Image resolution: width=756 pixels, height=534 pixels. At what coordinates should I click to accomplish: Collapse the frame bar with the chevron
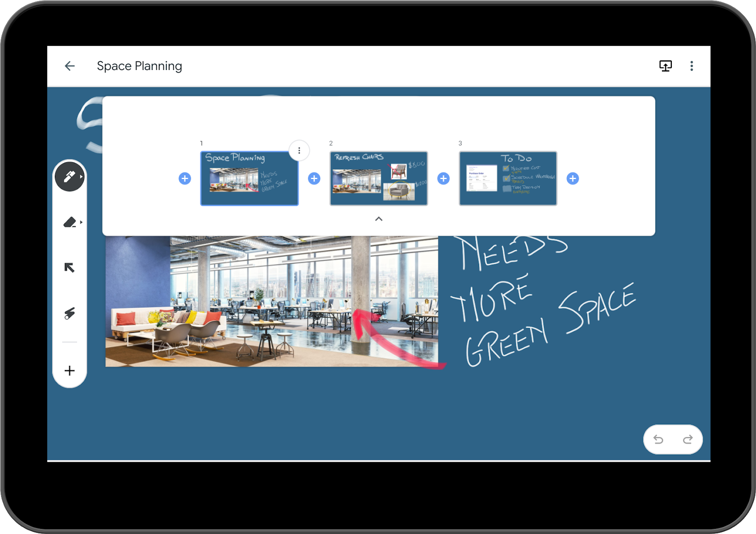coord(378,219)
